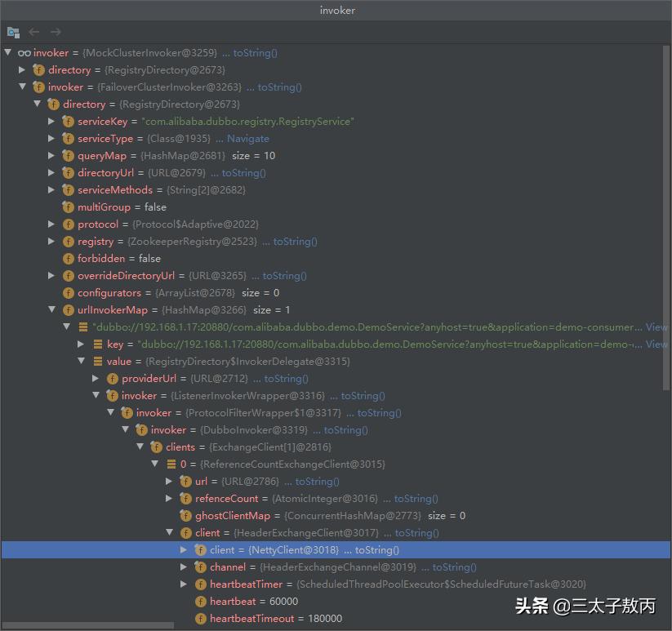Click field icon next to configurators

pyautogui.click(x=68, y=293)
